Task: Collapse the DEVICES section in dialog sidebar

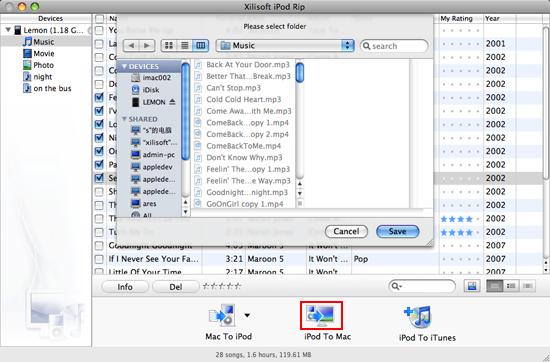Action: pyautogui.click(x=124, y=66)
